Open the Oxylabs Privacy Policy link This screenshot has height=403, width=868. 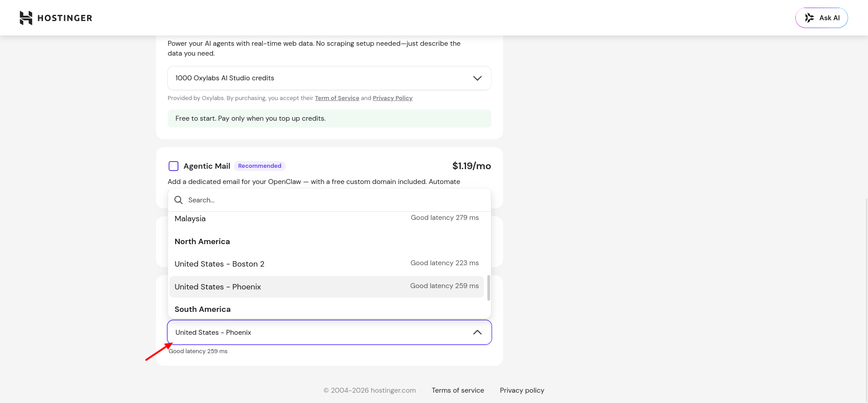tap(393, 98)
